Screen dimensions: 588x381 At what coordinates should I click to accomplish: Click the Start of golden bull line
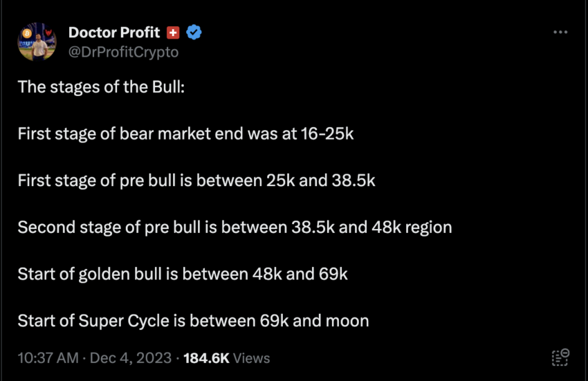coord(183,274)
